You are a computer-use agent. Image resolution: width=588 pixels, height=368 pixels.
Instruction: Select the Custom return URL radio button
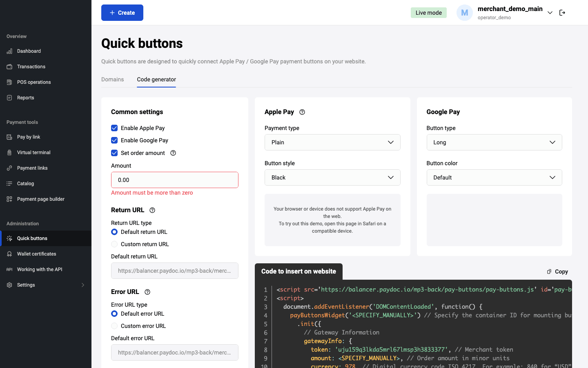click(x=114, y=244)
